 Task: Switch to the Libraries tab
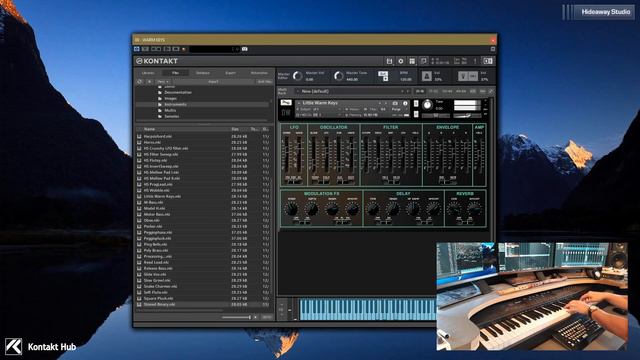coord(148,73)
